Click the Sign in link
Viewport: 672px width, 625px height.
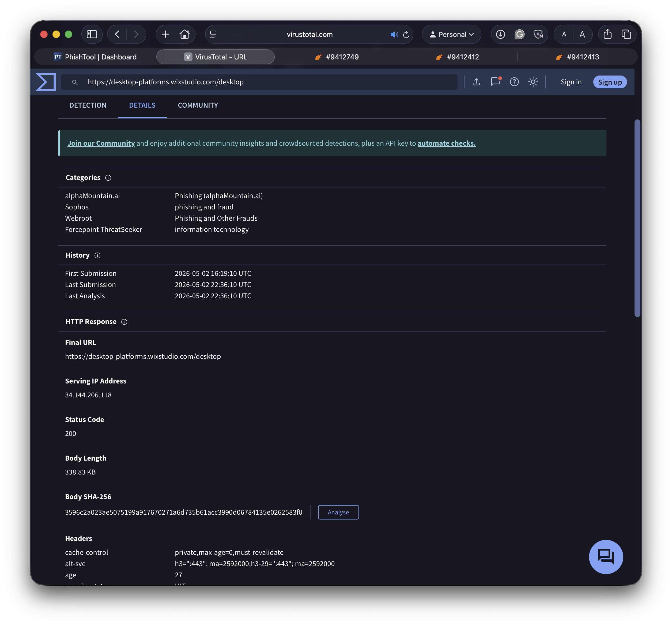[571, 82]
